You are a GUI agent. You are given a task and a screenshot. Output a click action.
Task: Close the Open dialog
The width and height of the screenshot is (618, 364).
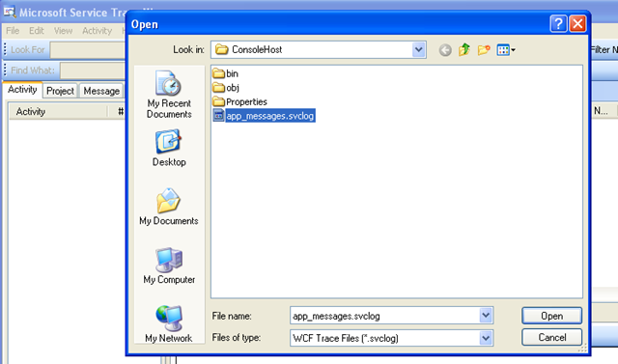coord(577,24)
